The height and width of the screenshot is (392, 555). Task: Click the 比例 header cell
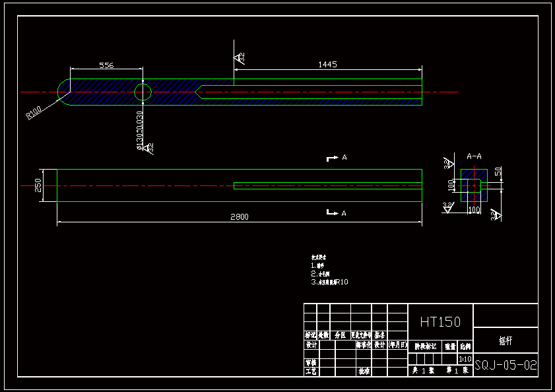(x=465, y=346)
